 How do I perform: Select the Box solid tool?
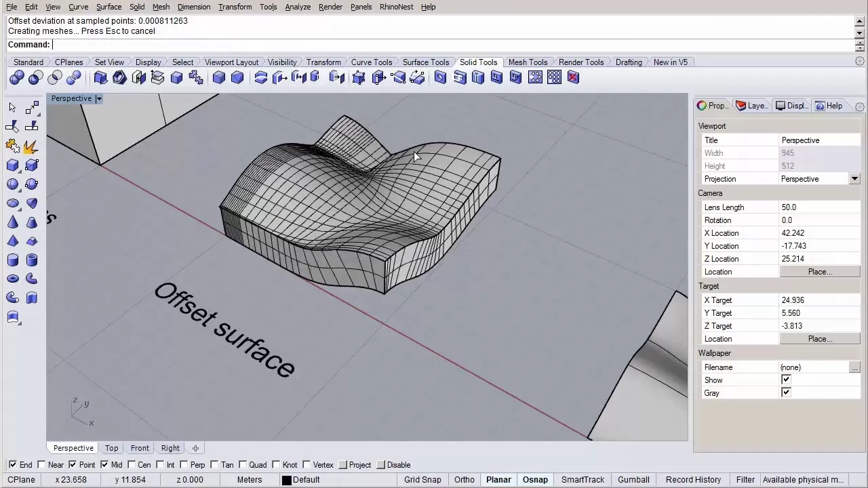pos(13,165)
